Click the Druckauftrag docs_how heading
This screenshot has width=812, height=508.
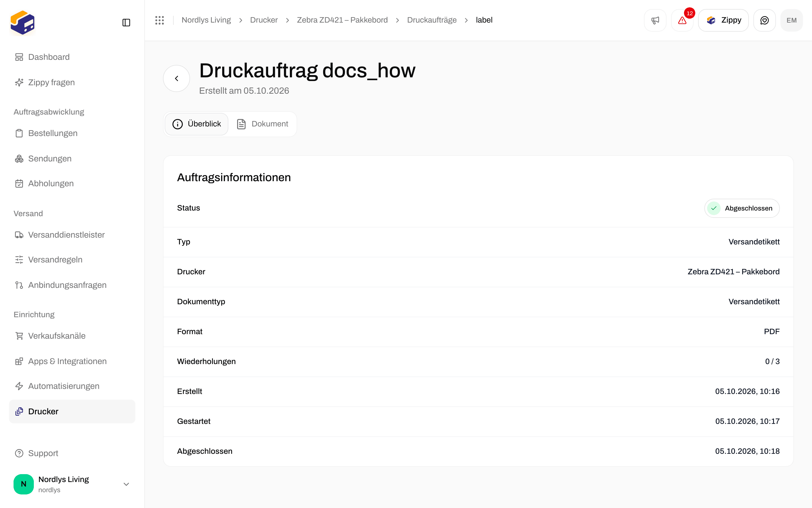(x=307, y=71)
